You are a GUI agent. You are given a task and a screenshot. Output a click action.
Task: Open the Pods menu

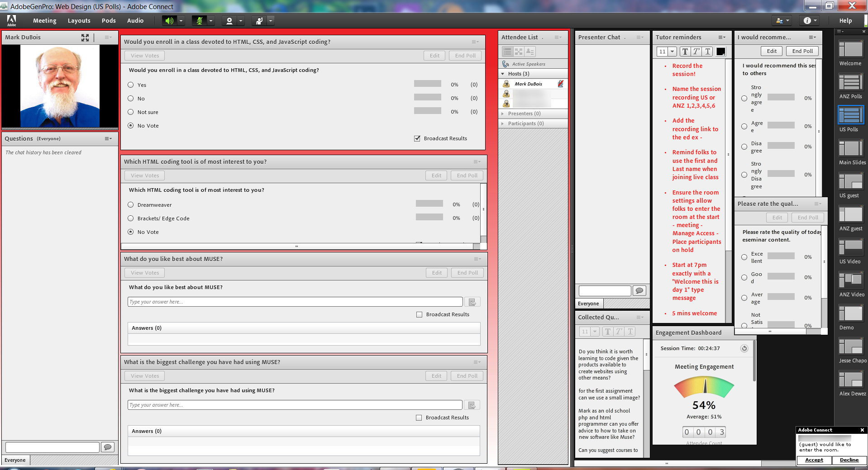pos(109,21)
